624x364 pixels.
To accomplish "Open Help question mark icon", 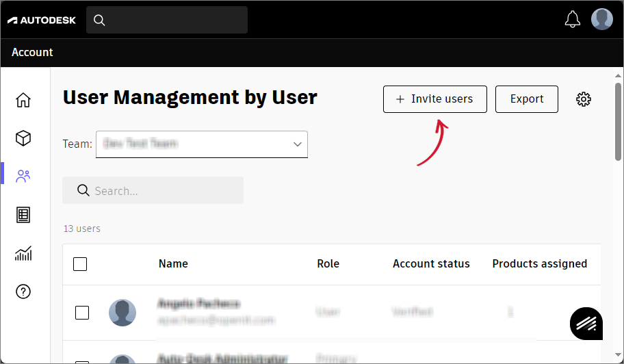I will [x=23, y=291].
